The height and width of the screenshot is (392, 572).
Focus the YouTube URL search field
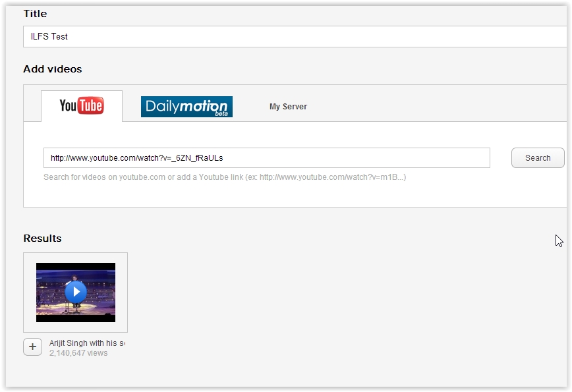point(267,158)
